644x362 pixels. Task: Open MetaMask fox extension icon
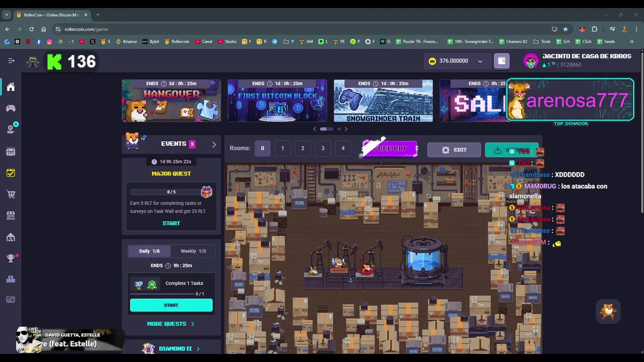582,29
